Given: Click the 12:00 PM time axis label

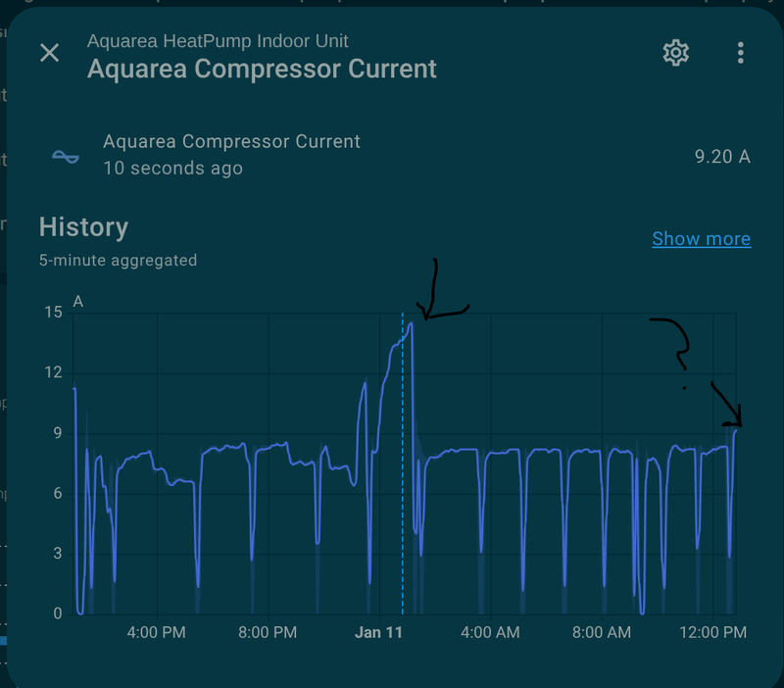Looking at the screenshot, I should pyautogui.click(x=712, y=633).
